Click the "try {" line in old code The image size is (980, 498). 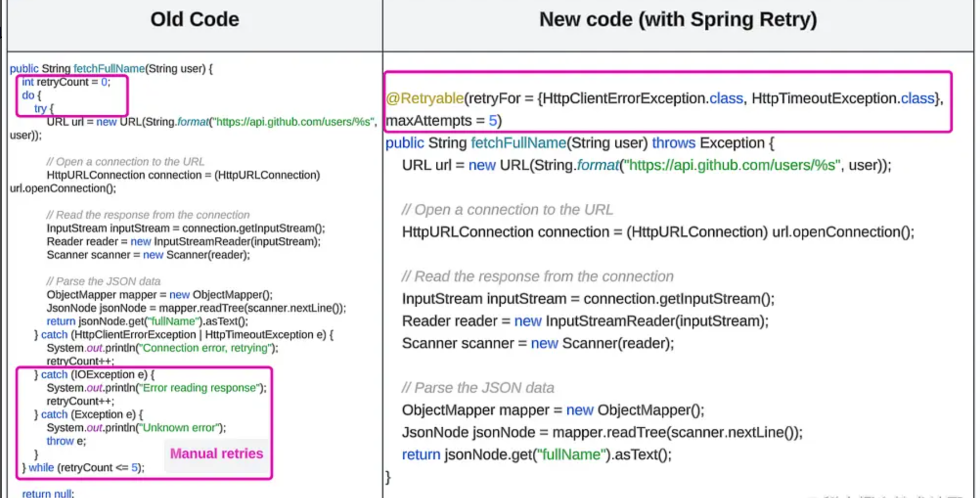44,108
